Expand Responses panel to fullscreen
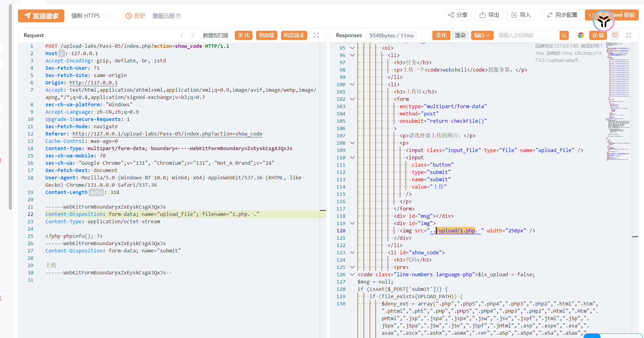 pos(629,35)
